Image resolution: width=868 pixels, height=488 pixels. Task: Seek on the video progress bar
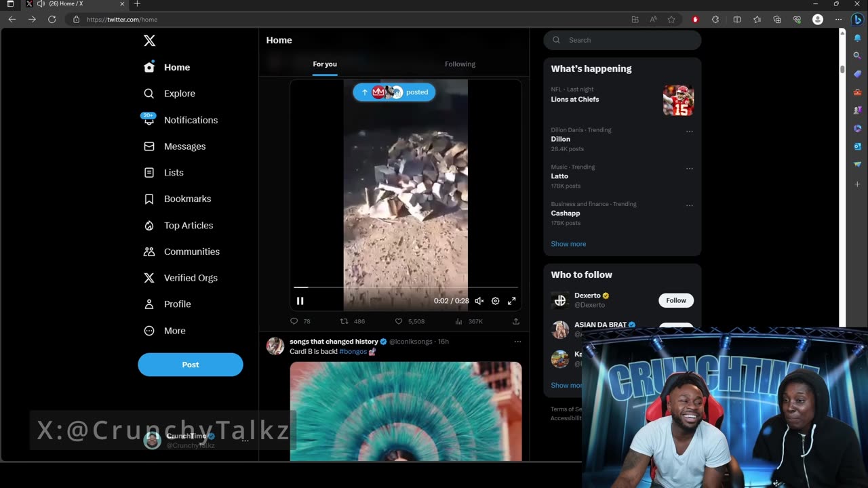click(x=406, y=287)
